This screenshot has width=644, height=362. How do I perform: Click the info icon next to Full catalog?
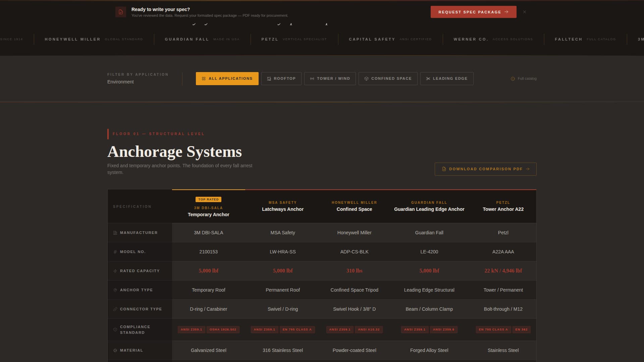(x=513, y=78)
